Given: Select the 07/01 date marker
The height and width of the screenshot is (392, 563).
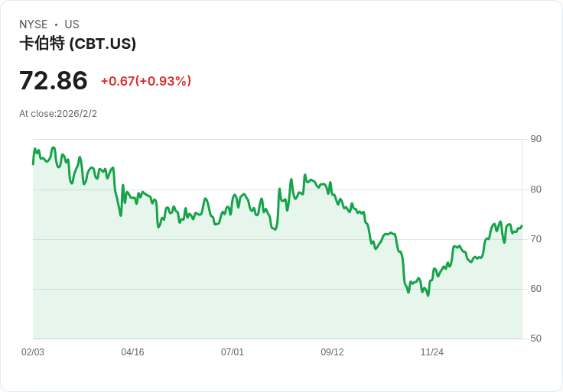Looking at the screenshot, I should (x=233, y=352).
